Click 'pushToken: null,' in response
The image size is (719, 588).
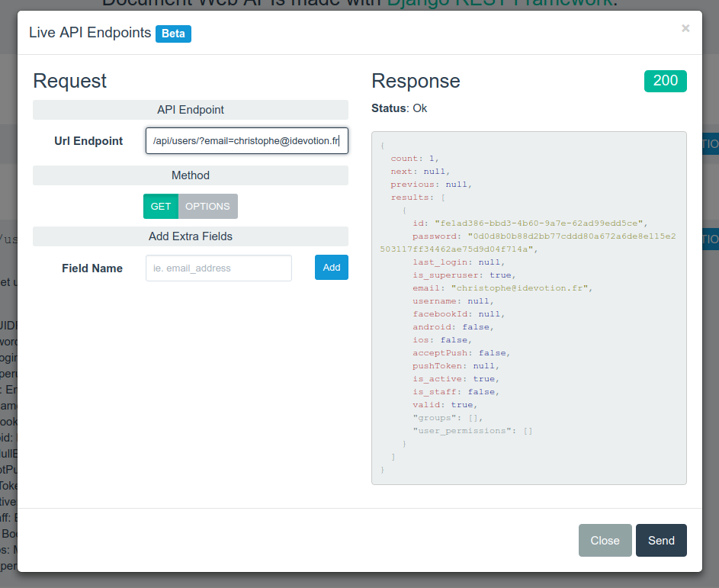tap(456, 365)
